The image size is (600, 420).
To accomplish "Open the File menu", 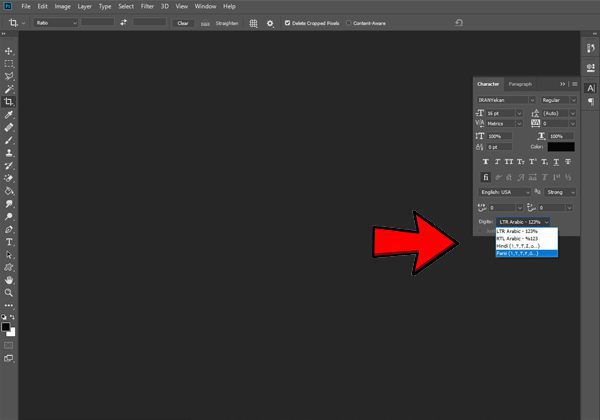I will coord(26,6).
